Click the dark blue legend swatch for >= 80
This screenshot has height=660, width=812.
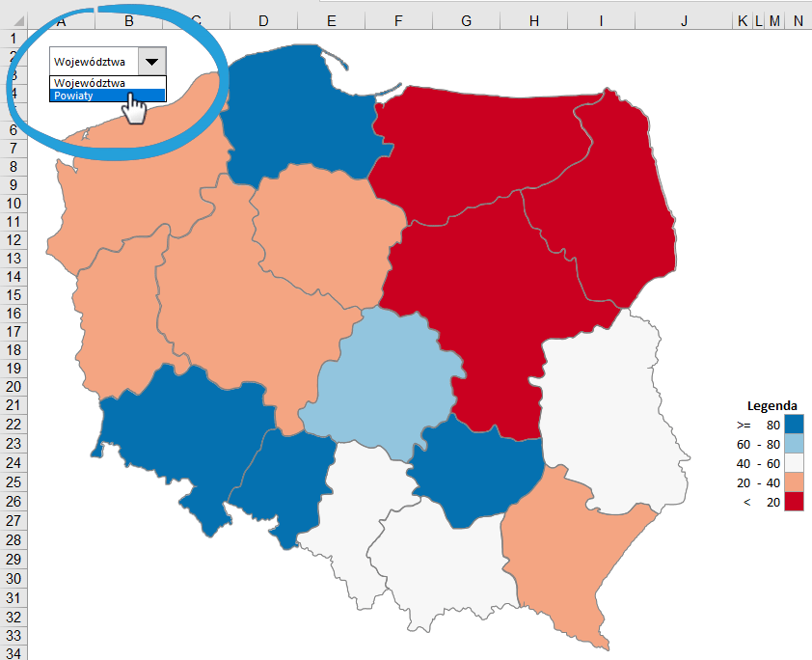[794, 425]
